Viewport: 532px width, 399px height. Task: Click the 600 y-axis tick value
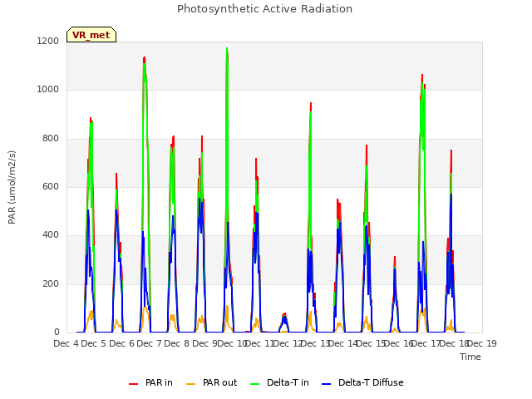[51, 187]
